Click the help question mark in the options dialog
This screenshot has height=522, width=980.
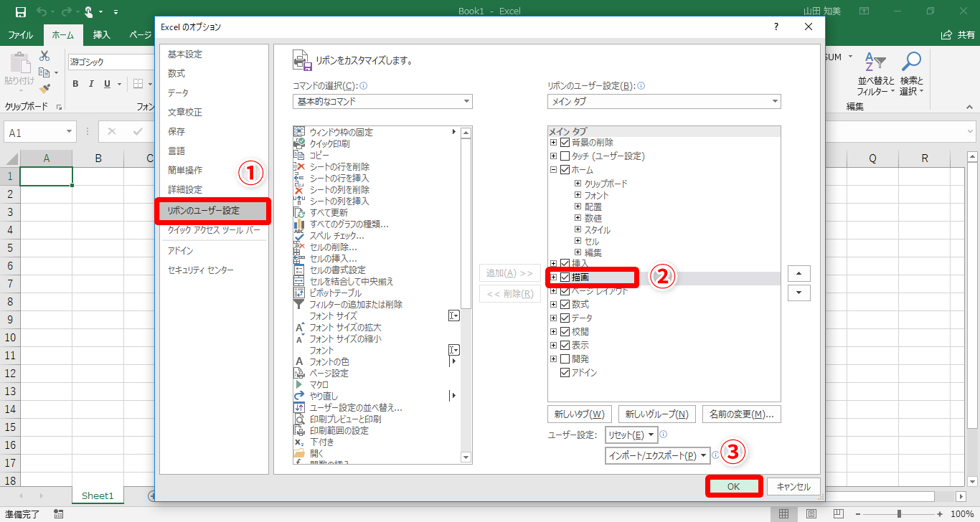[776, 27]
